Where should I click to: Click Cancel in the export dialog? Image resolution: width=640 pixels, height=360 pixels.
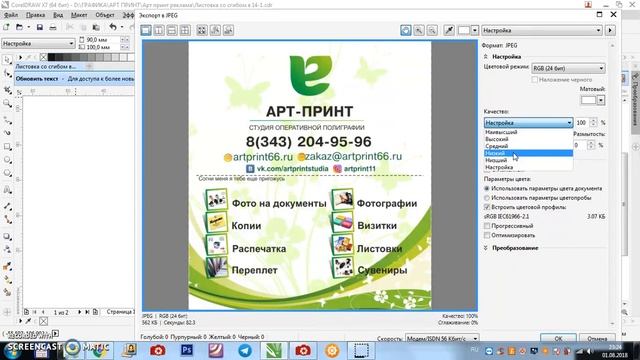point(597,338)
